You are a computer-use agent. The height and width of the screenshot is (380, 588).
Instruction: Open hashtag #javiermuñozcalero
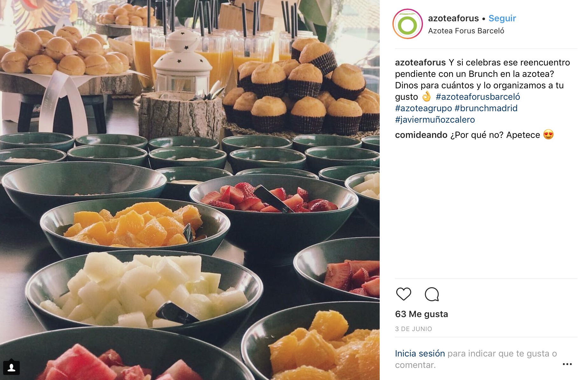coord(435,119)
